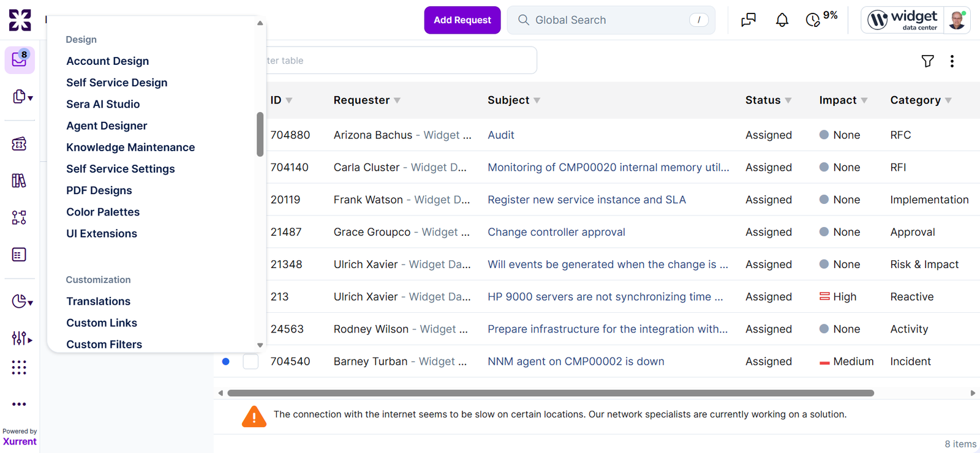Click the menu scroll down arrow

point(260,345)
